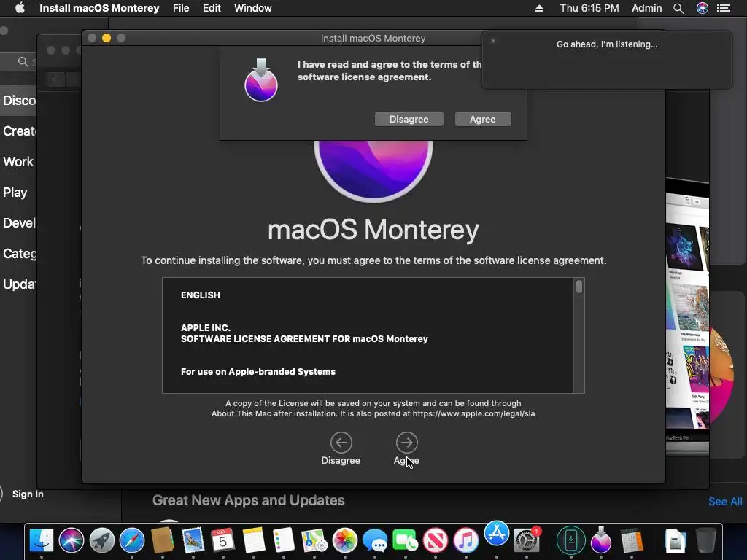Viewport: 747px width, 560px height.
Task: Open Maps from the Dock
Action: tap(314, 542)
